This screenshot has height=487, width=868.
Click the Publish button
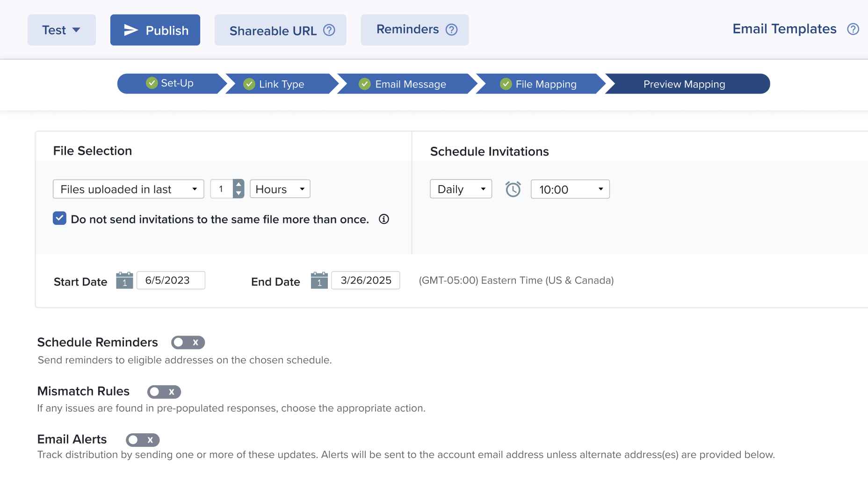(x=155, y=30)
